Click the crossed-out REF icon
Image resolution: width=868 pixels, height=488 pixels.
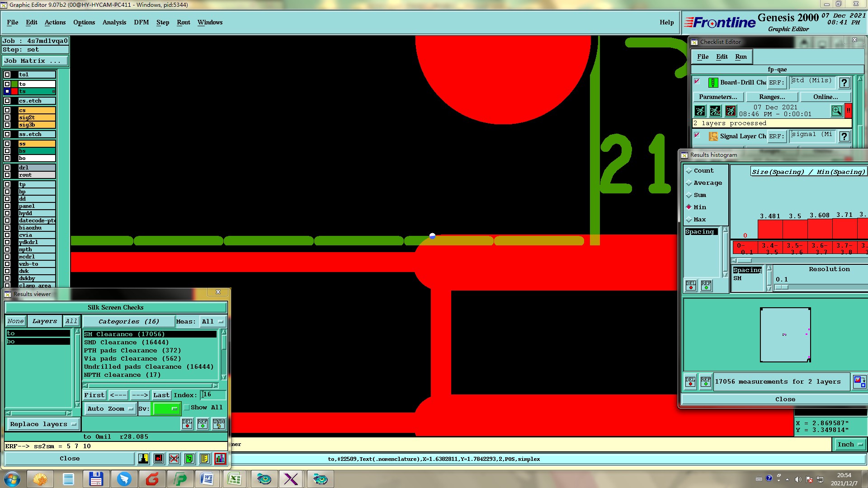click(174, 459)
